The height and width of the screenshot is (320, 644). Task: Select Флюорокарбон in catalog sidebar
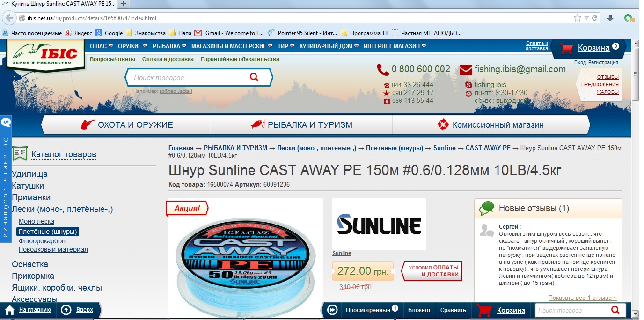42,241
